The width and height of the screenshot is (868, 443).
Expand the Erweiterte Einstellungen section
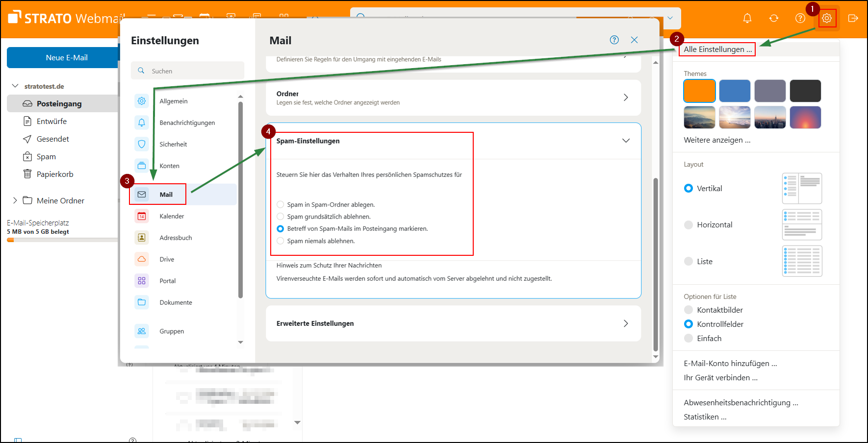pos(626,323)
